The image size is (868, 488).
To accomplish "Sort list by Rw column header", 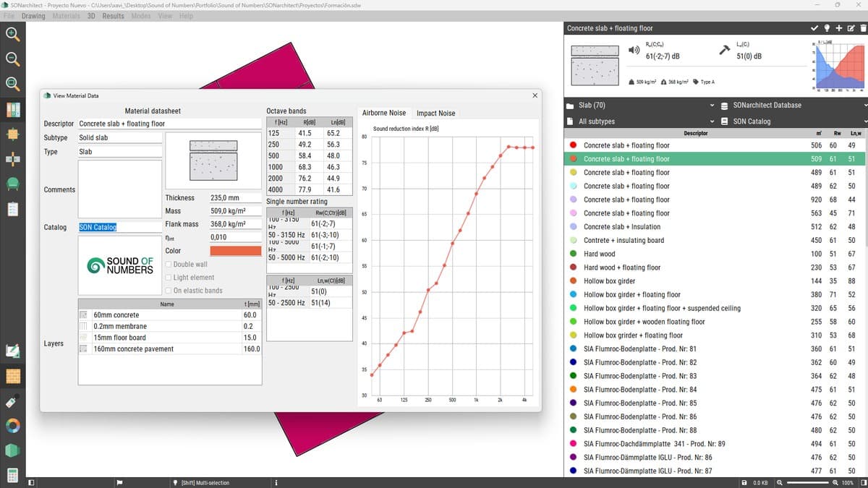I will 838,133.
